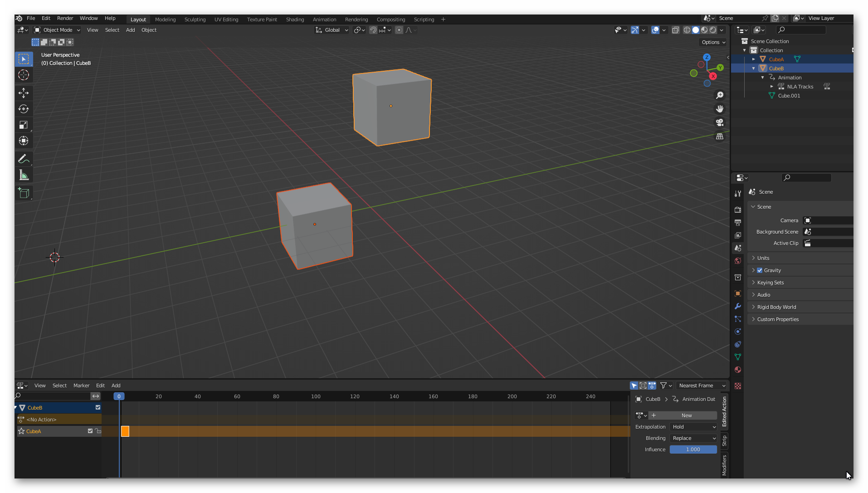Click the Pan view hand icon
This screenshot has width=868, height=493.
click(x=720, y=109)
